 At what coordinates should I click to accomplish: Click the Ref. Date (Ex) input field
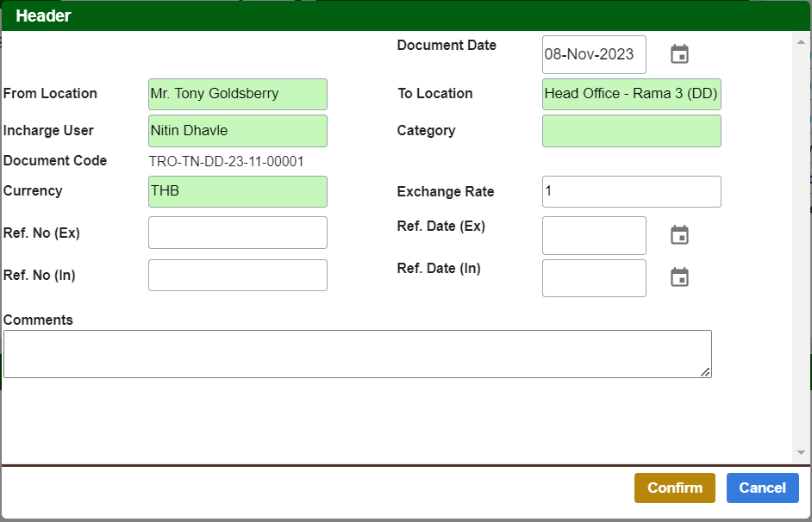pos(593,235)
